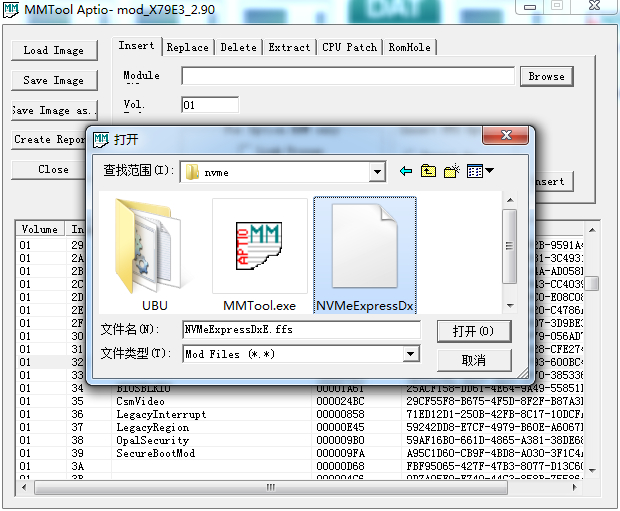Switch to the Extract tab
620x511 pixels.
(x=289, y=47)
